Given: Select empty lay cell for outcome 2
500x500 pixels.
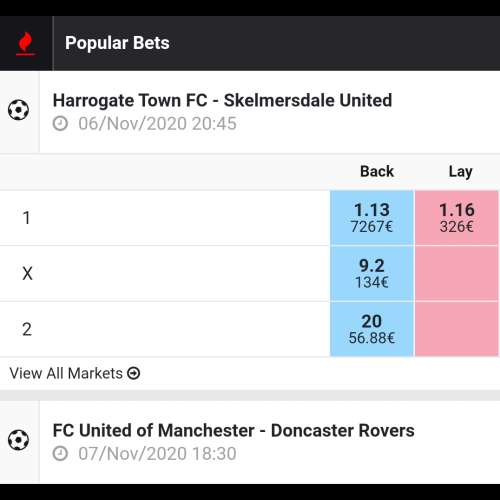Looking at the screenshot, I should click(457, 329).
